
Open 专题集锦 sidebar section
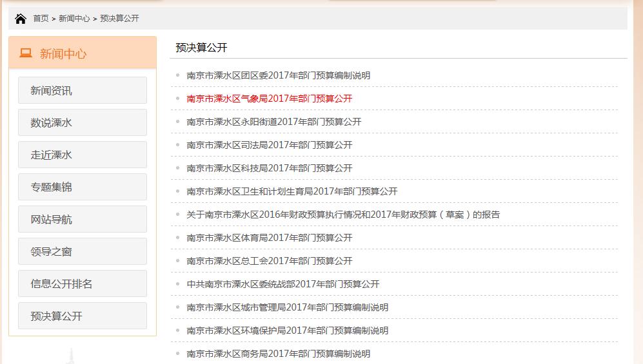click(x=82, y=187)
